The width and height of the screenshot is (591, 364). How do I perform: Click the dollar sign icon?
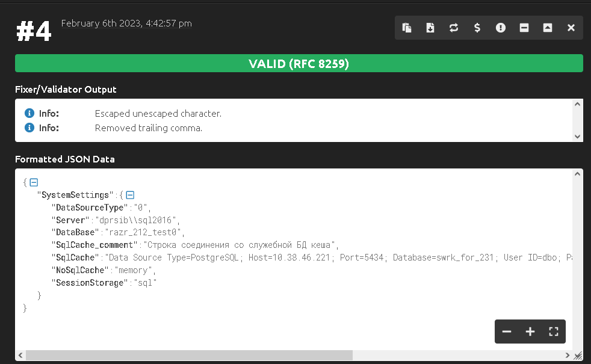point(477,28)
